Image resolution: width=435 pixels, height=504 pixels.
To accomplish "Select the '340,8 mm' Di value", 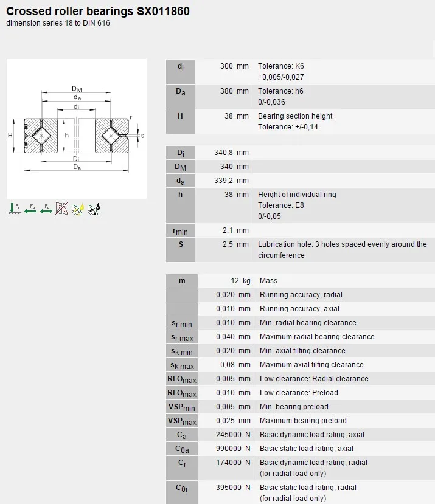I will [231, 153].
